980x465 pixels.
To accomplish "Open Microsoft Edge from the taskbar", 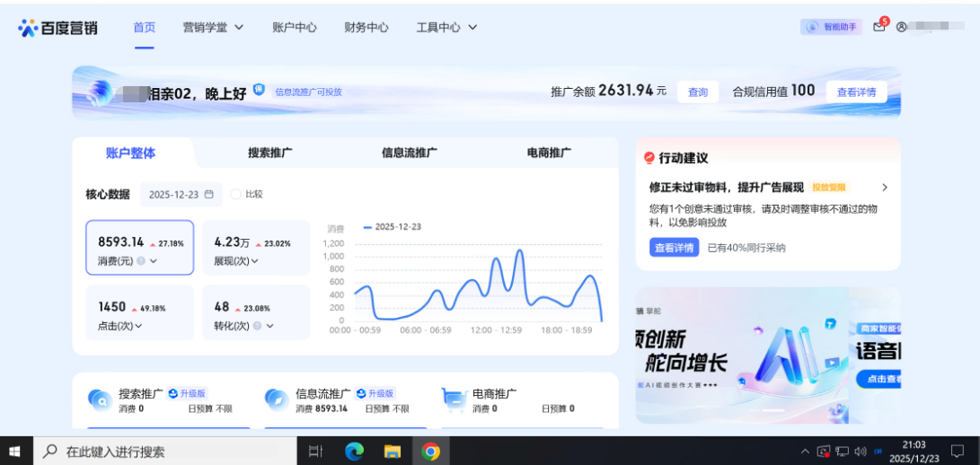I will (x=355, y=452).
